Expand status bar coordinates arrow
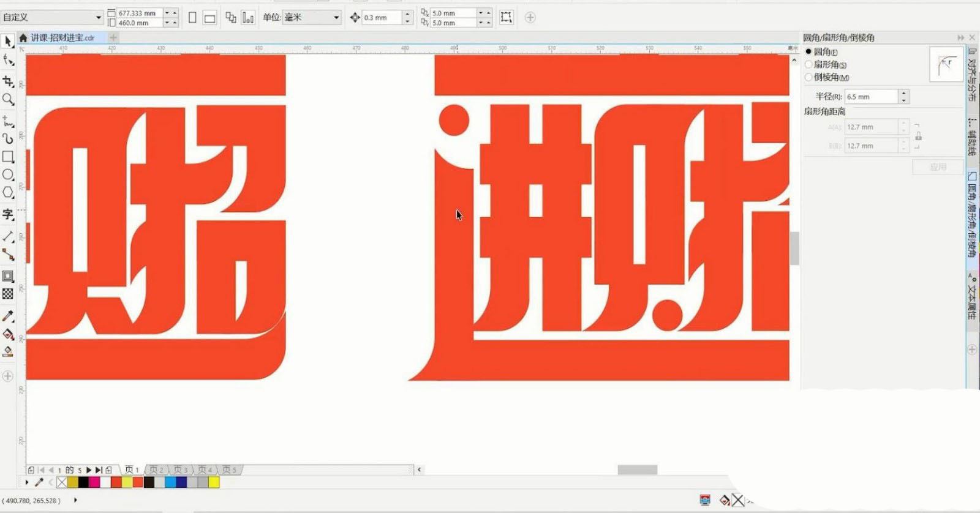 75,500
